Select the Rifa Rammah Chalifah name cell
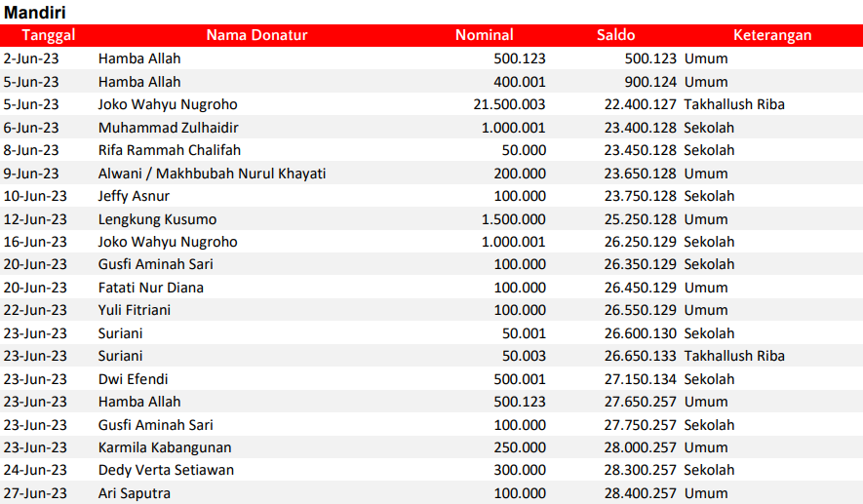863x504 pixels. coord(170,150)
